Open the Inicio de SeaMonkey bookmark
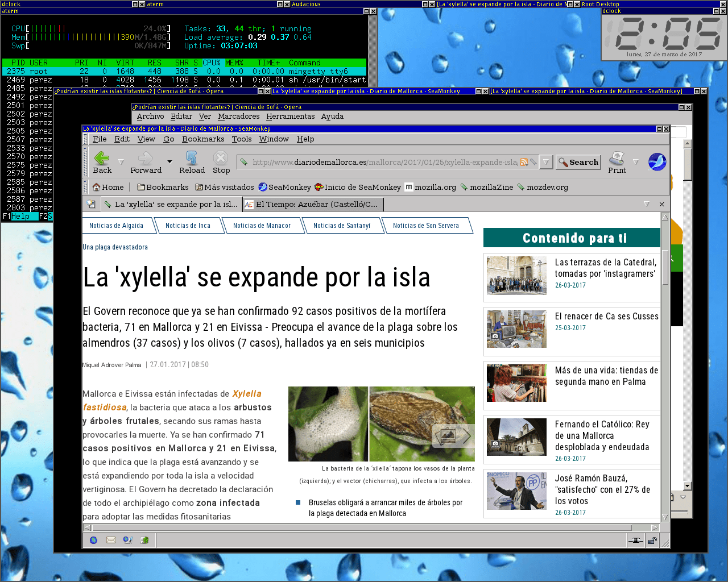This screenshot has height=582, width=728. coord(358,187)
